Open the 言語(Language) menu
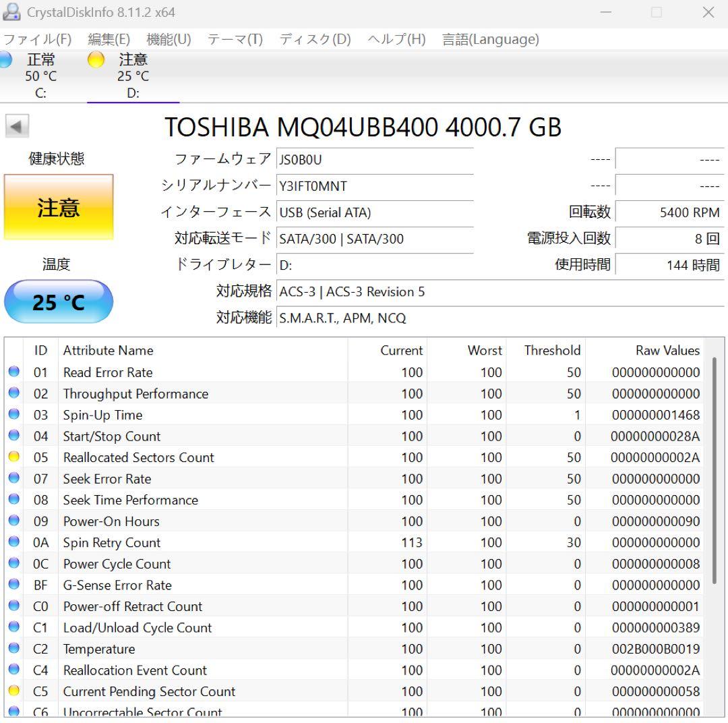 490,40
